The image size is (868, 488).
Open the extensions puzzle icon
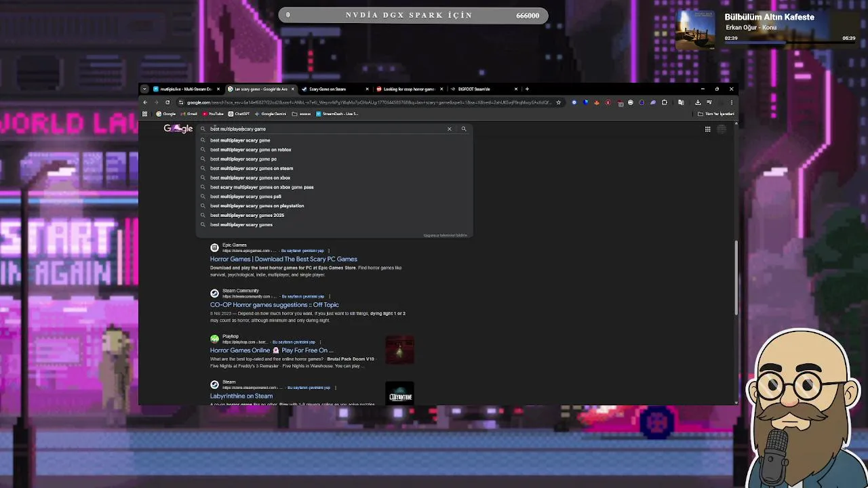coord(665,102)
